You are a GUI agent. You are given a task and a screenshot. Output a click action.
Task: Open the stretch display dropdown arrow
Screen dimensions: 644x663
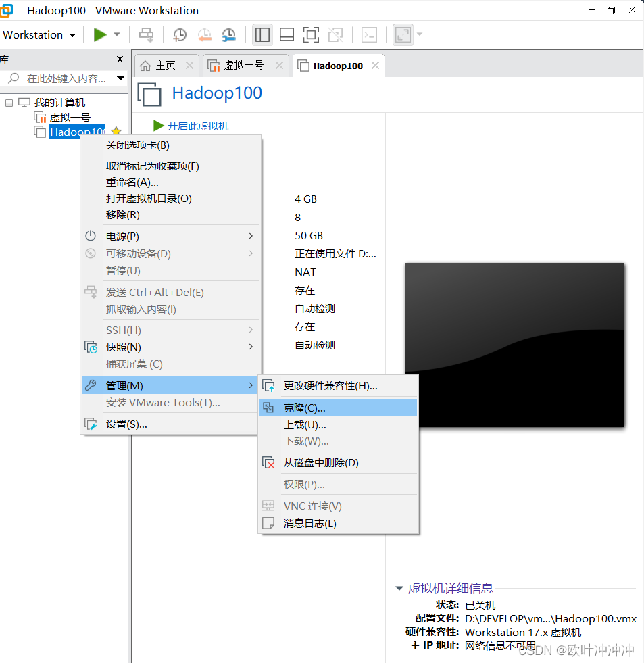pyautogui.click(x=420, y=34)
